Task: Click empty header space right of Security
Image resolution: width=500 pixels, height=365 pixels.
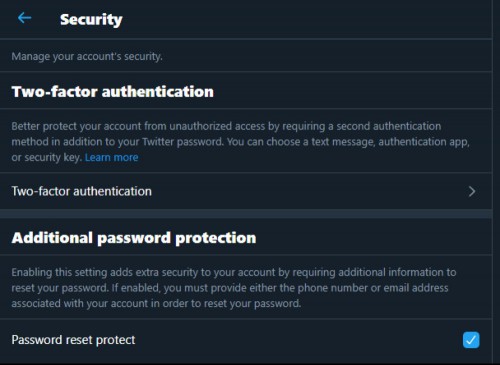Action: tap(307, 19)
